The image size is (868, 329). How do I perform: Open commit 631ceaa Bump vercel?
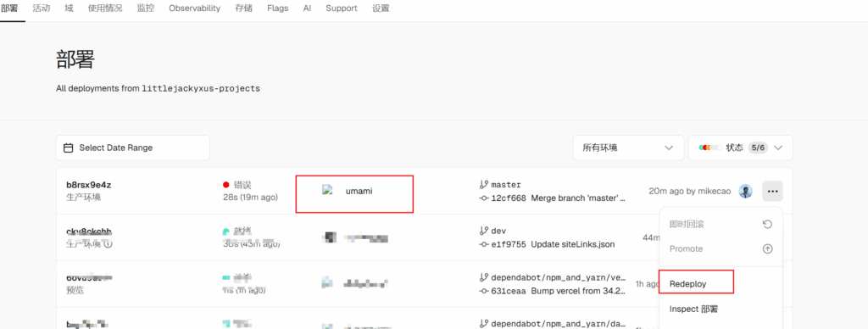pyautogui.click(x=558, y=291)
